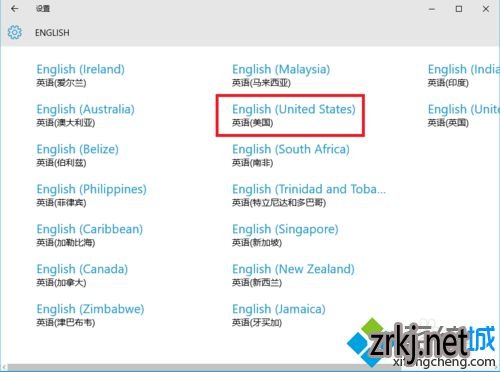Choose English (United Kingdom) entry
500x372 pixels.
[x=464, y=115]
